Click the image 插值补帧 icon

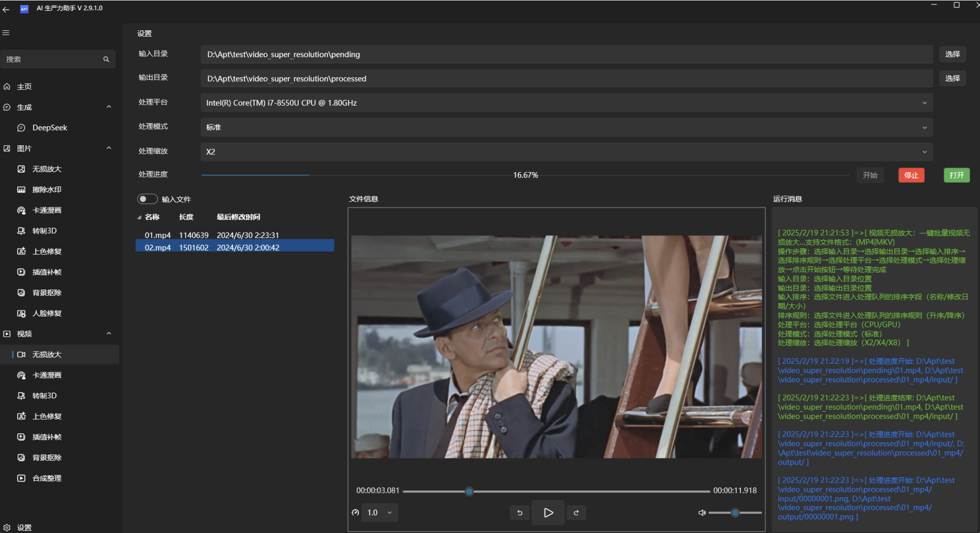(21, 272)
